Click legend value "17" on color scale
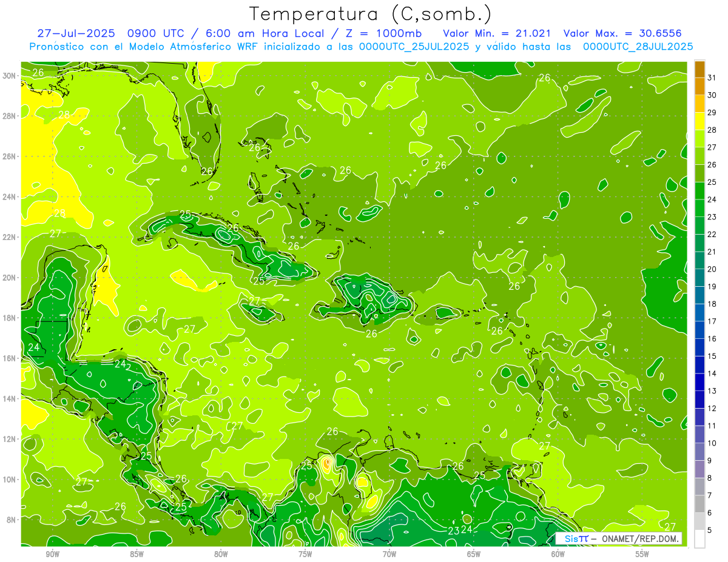The image size is (728, 562). coord(712,321)
